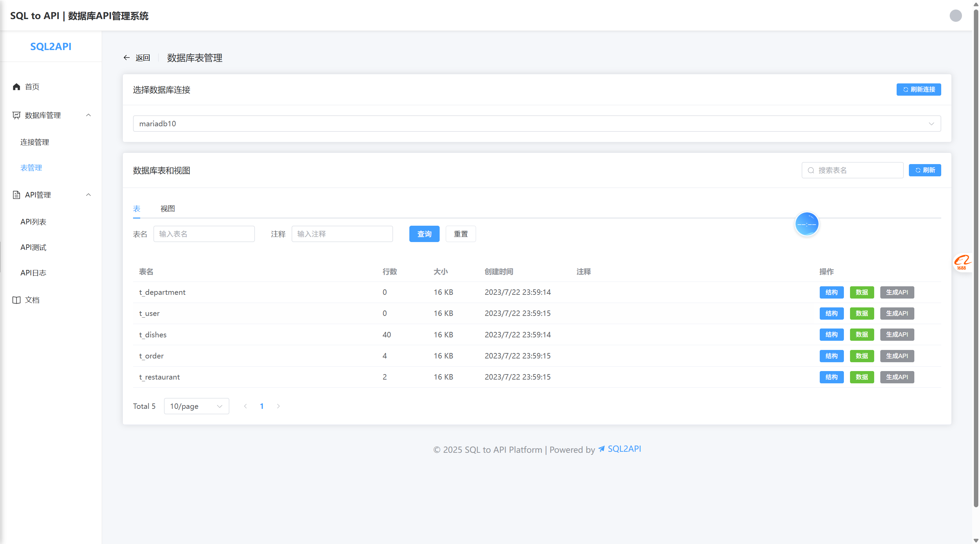The image size is (980, 544).
Task: Open API测试 in the sidebar menu
Action: [x=33, y=247]
